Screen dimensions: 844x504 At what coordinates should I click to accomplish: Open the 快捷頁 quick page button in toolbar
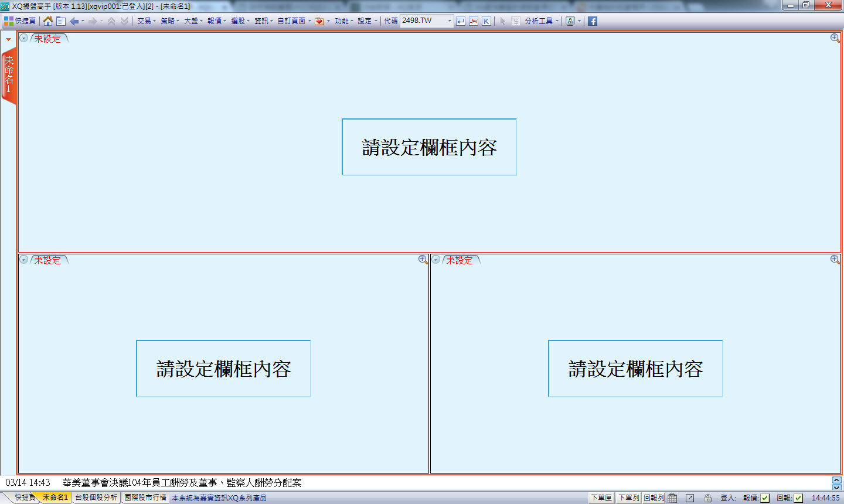point(19,21)
